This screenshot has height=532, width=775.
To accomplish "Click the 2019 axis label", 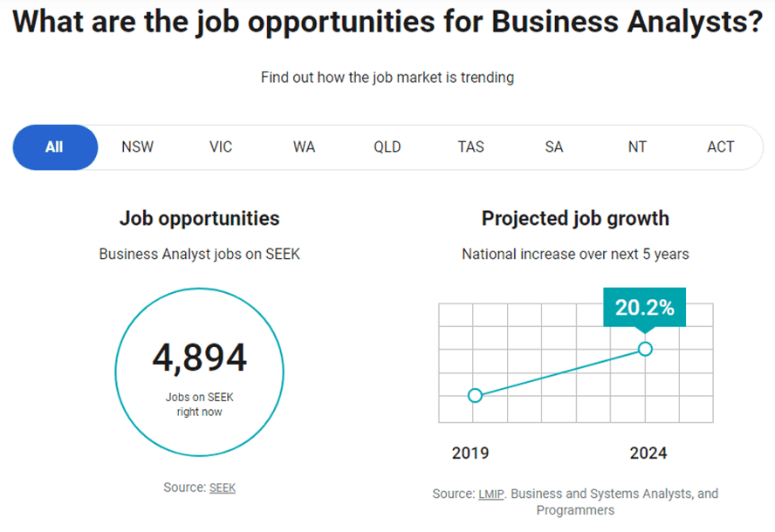I will 470,454.
